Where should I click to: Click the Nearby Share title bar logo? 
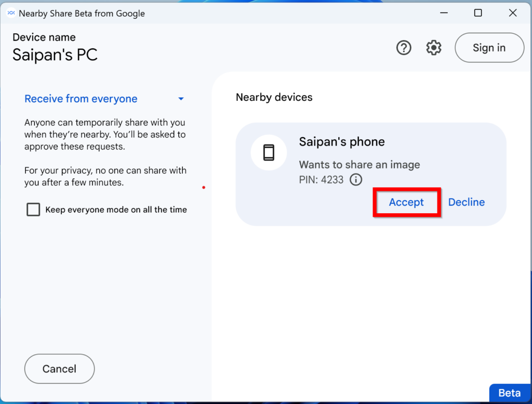pyautogui.click(x=10, y=14)
